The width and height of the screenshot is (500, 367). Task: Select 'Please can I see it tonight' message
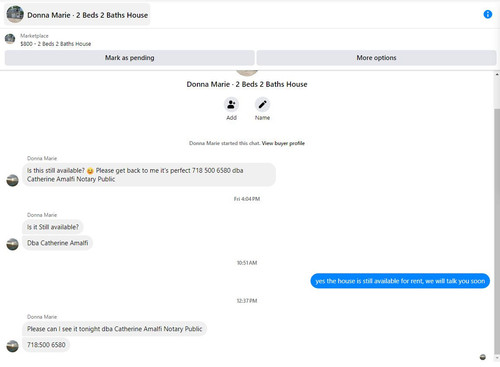click(115, 329)
